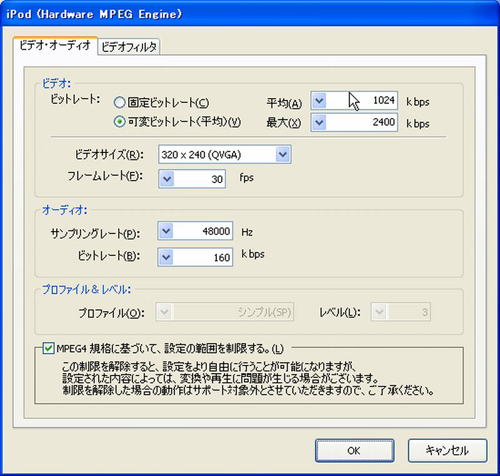Select the 固定ビットレート radio button
Screen dimensions: 500x476
point(119,102)
